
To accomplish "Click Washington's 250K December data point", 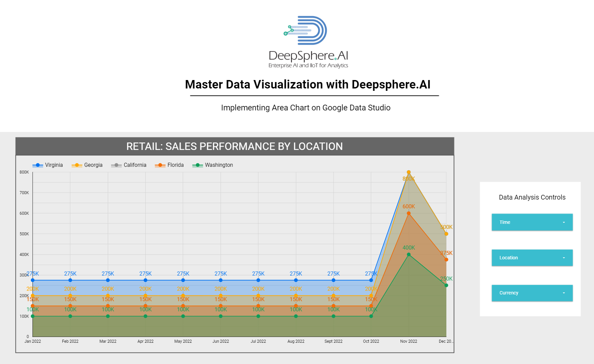I will [446, 285].
